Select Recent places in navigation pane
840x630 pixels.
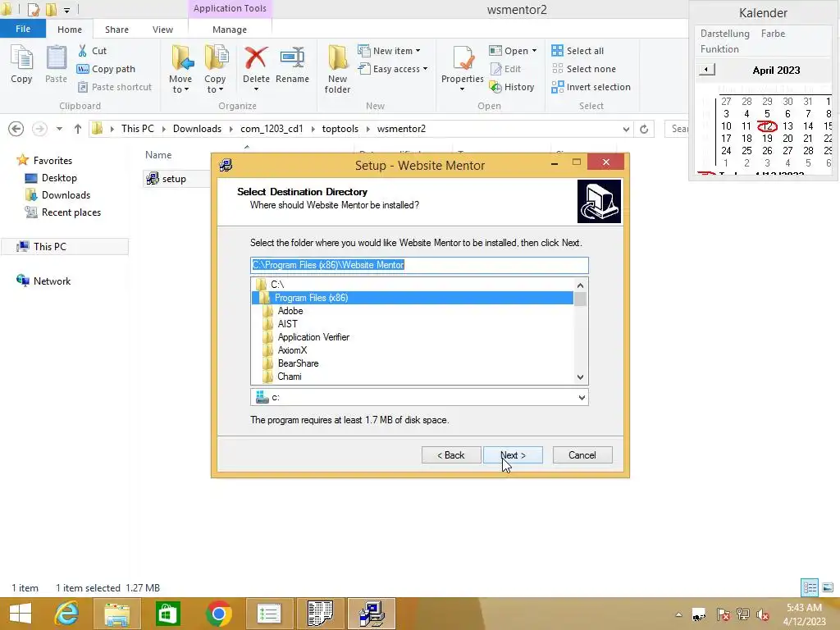tap(63, 212)
